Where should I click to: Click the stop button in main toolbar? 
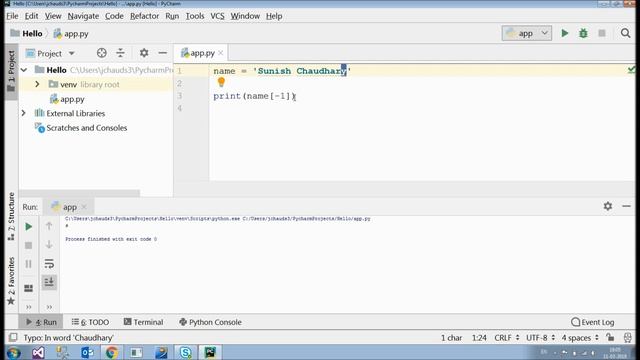click(x=602, y=33)
